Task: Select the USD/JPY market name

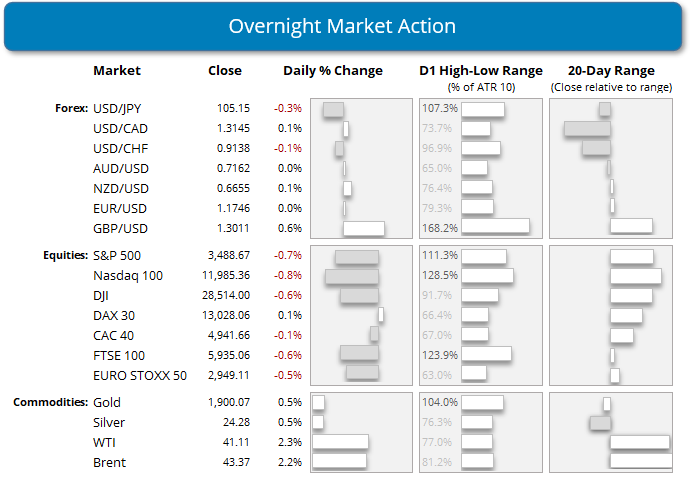Action: coord(119,108)
